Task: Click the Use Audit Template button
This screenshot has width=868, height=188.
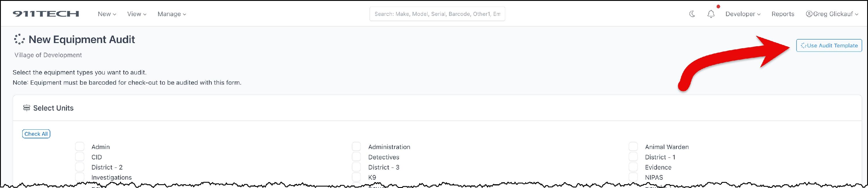Action: [x=829, y=45]
